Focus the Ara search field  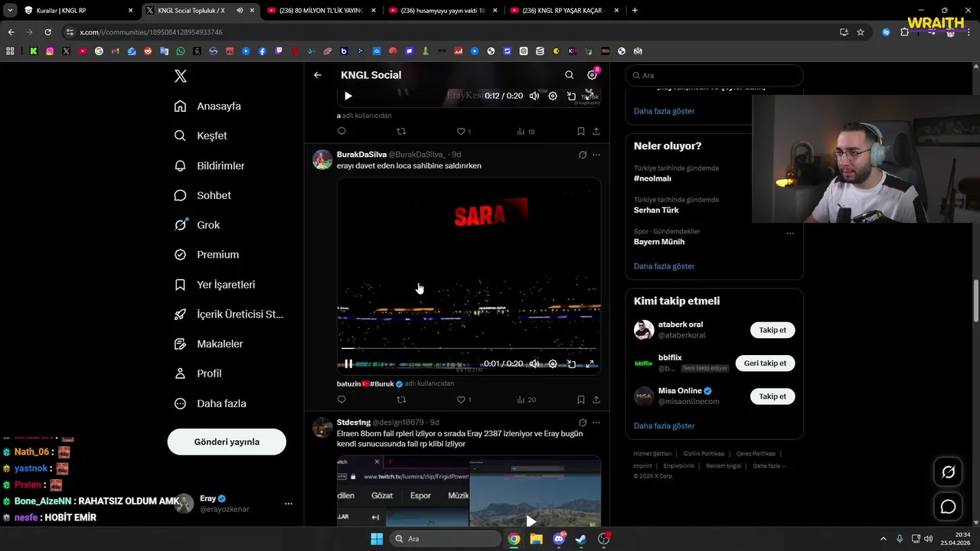click(714, 75)
